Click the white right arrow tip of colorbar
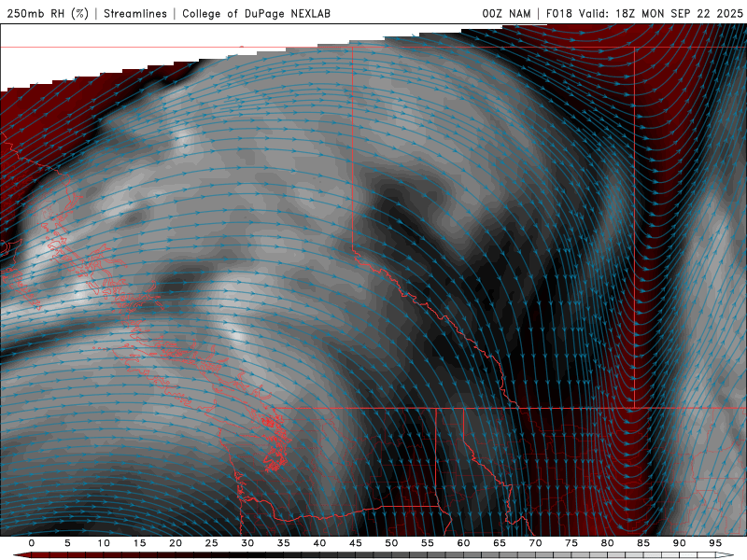 pyautogui.click(x=726, y=555)
